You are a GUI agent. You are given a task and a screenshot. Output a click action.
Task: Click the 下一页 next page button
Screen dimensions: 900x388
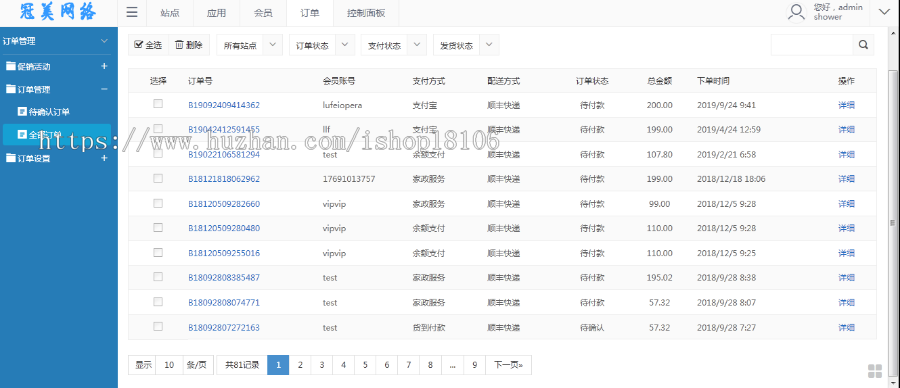509,364
